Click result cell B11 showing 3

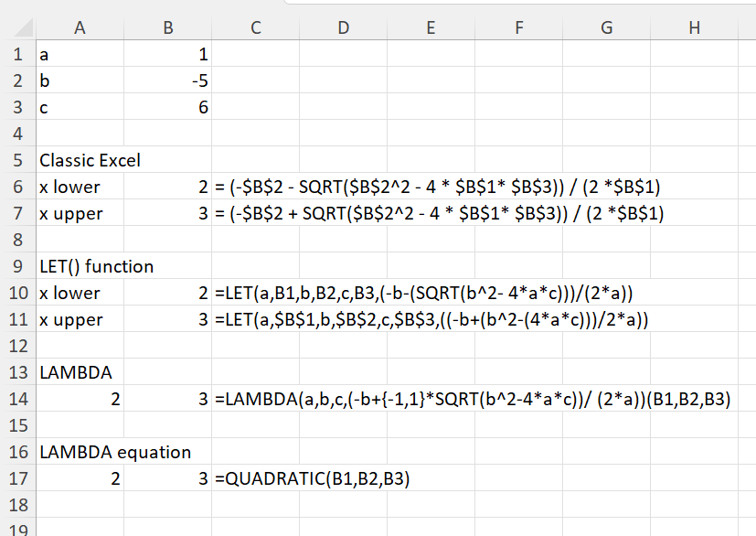pos(168,320)
